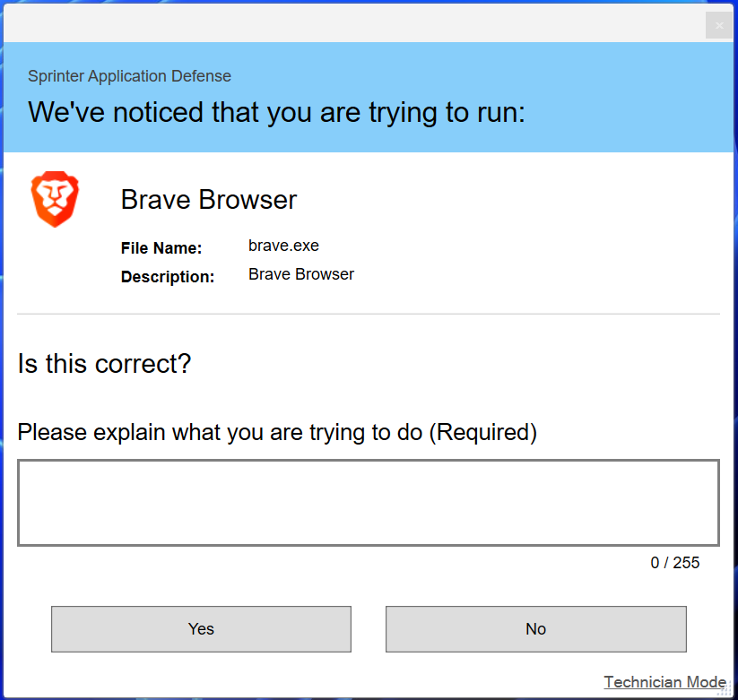
Task: Click the "Is this correct?" question text
Action: point(104,365)
